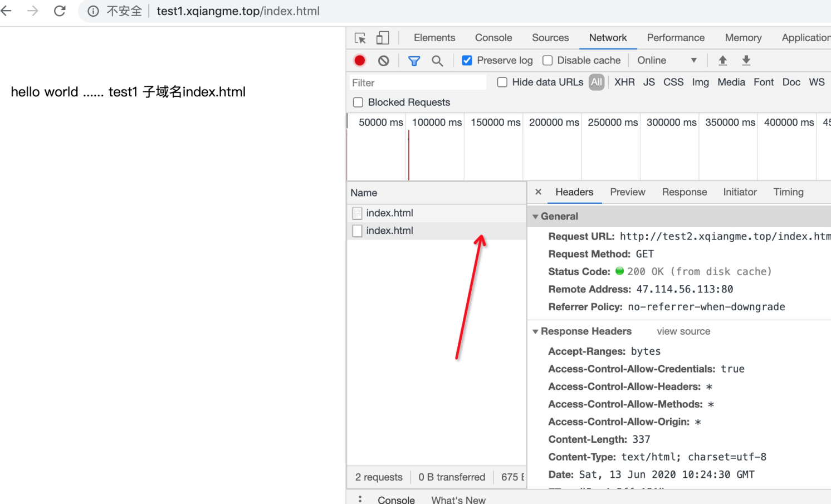This screenshot has height=504, width=831.
Task: Export HAR file download arrow icon
Action: click(x=746, y=60)
